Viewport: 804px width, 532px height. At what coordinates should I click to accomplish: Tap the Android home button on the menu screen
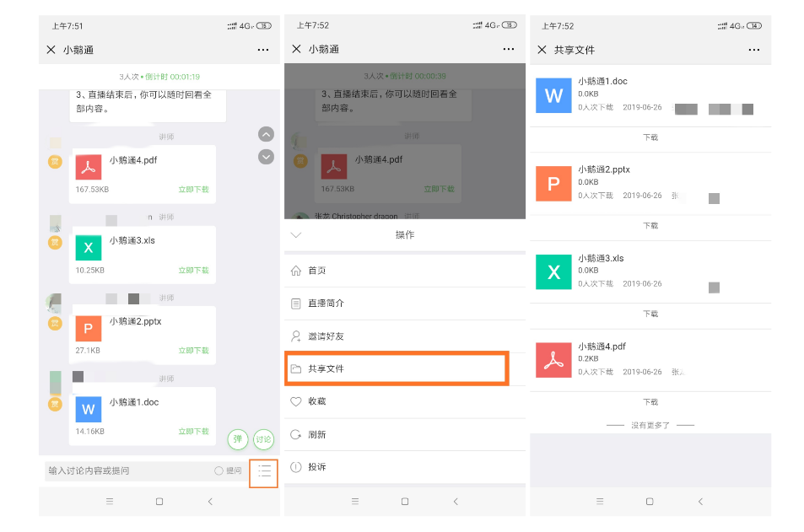pos(405,502)
